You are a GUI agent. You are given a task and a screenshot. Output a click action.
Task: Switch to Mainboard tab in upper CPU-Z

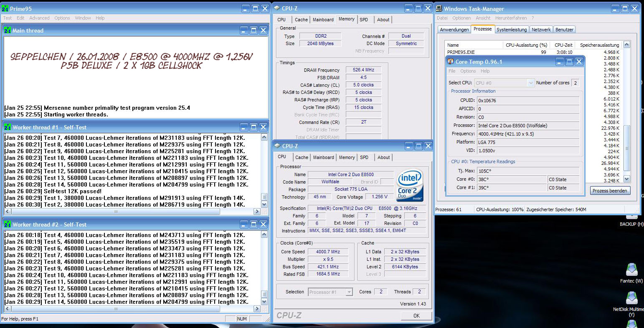[x=323, y=20]
